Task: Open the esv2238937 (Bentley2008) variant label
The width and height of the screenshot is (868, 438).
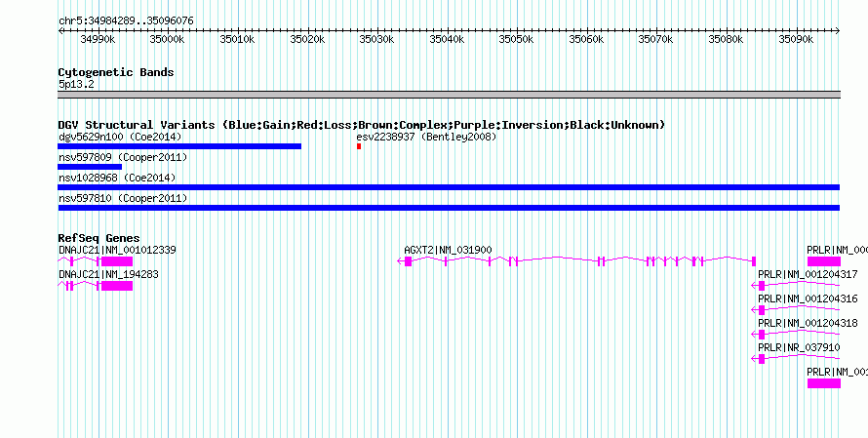Action: 427,137
